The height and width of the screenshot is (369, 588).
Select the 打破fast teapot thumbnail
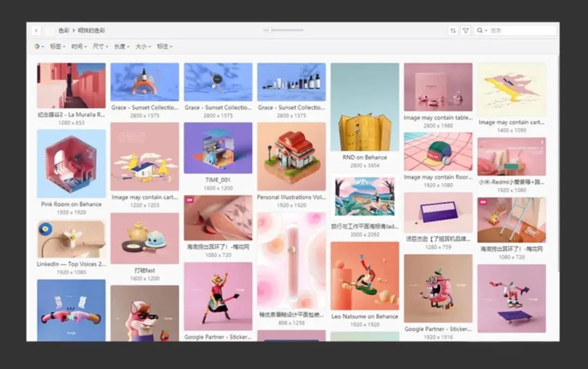pos(144,238)
